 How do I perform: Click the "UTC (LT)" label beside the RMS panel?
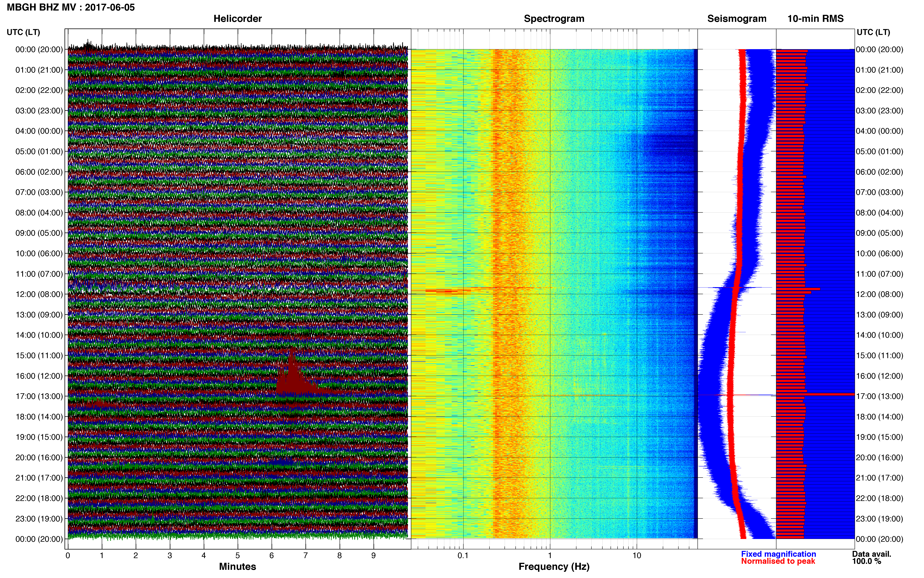(x=873, y=33)
